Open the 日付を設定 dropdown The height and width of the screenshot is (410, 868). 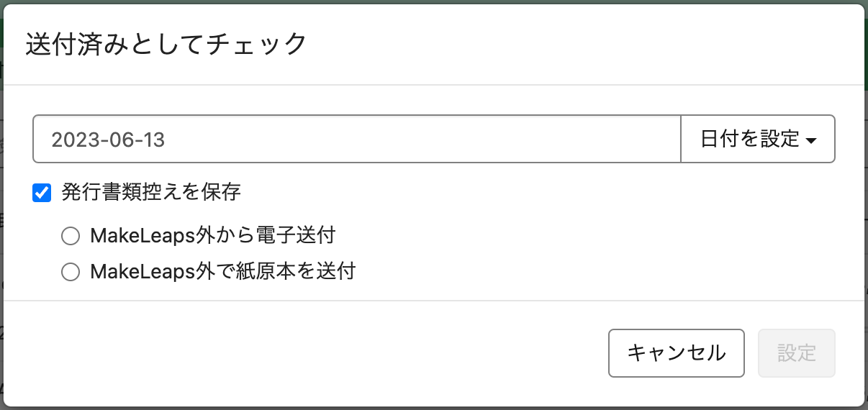757,139
